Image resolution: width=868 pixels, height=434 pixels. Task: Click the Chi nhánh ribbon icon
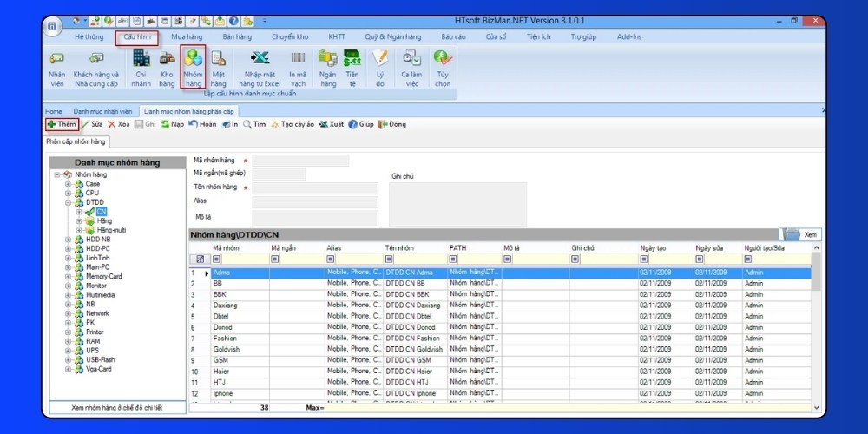tap(141, 68)
